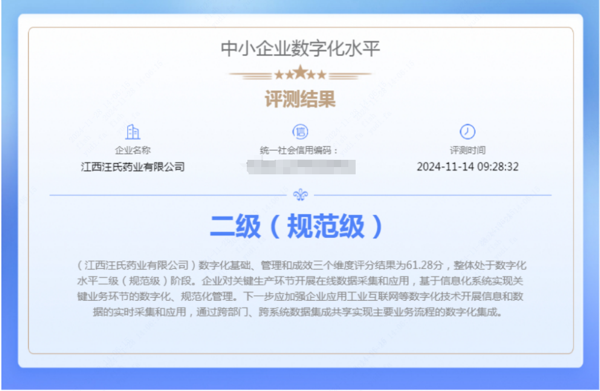
Task: Click the clock icon above 评测时间
Action: [467, 132]
